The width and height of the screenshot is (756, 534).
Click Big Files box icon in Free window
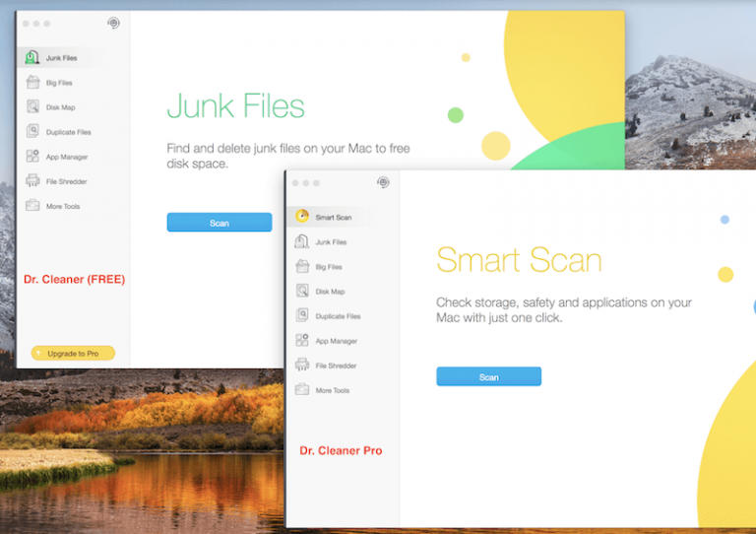pos(32,83)
